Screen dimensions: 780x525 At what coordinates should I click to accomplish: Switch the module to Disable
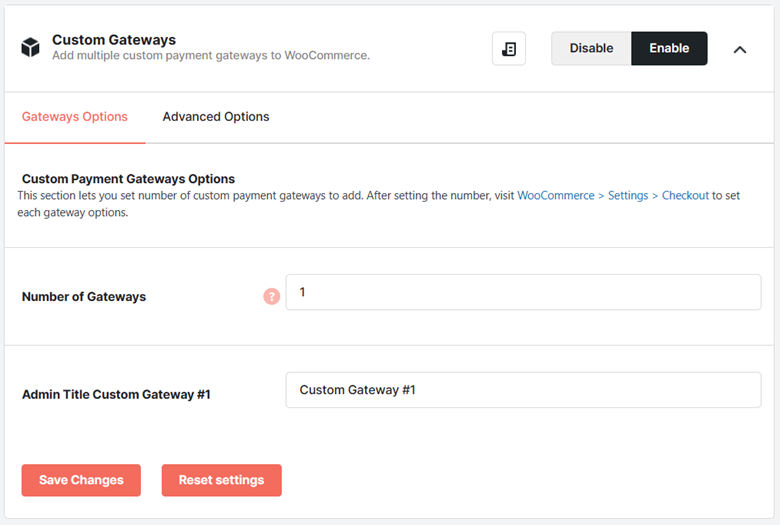pos(591,48)
